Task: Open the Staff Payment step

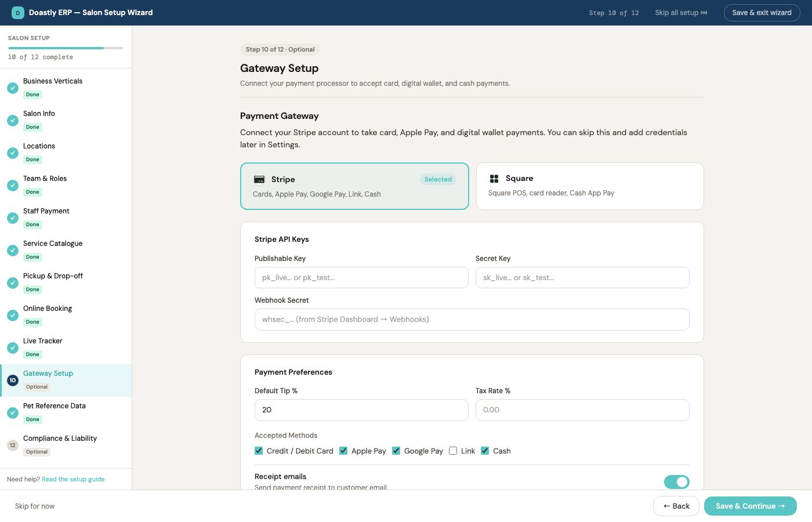Action: click(66, 218)
